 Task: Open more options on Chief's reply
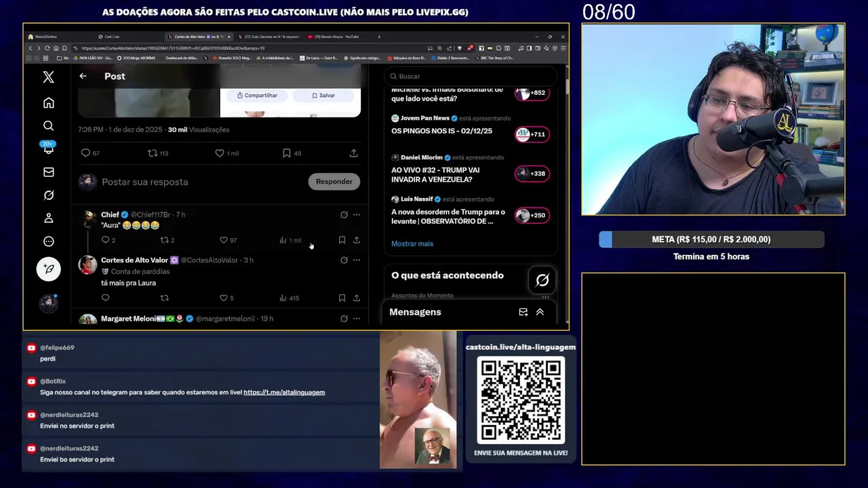(357, 215)
